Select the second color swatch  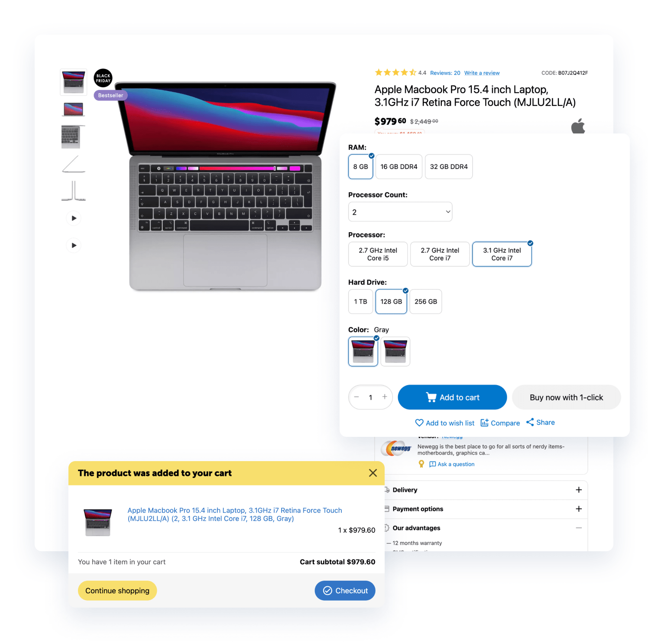[395, 351]
